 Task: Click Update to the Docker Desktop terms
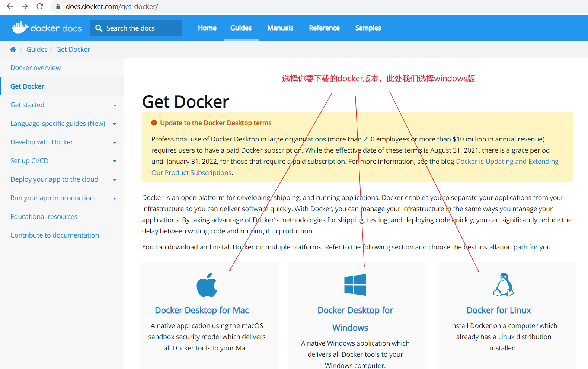pos(216,123)
